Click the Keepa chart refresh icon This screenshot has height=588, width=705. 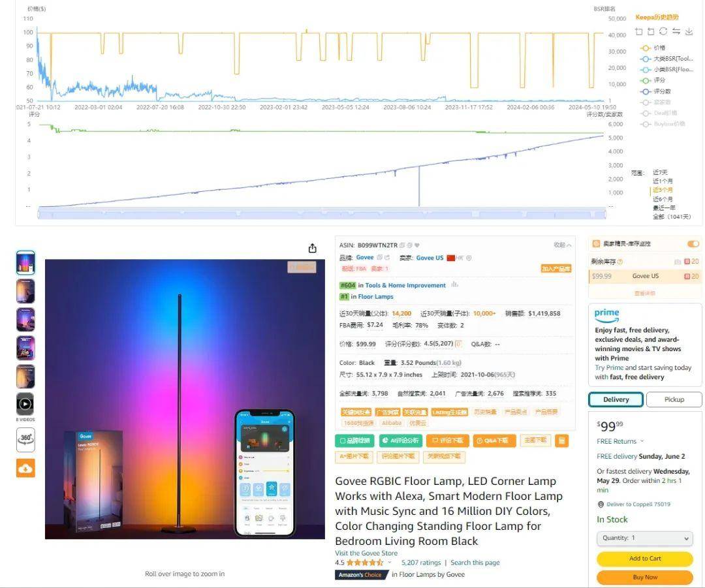[x=663, y=31]
